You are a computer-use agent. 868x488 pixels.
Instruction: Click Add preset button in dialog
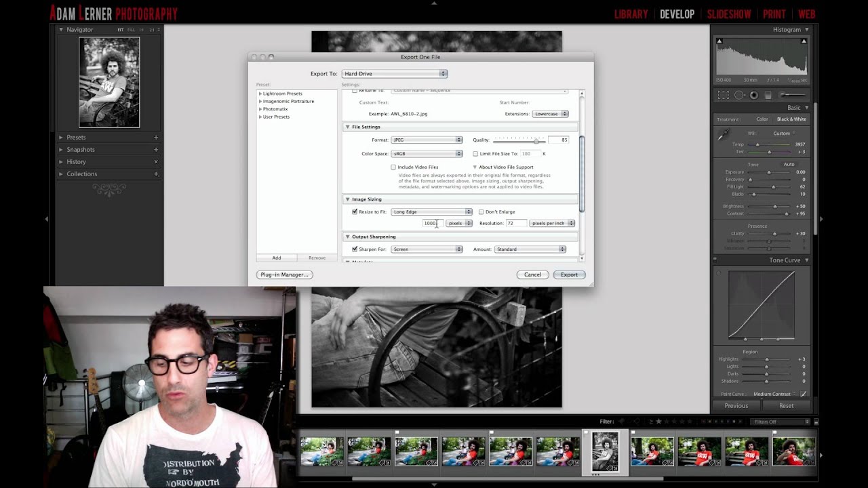(276, 258)
